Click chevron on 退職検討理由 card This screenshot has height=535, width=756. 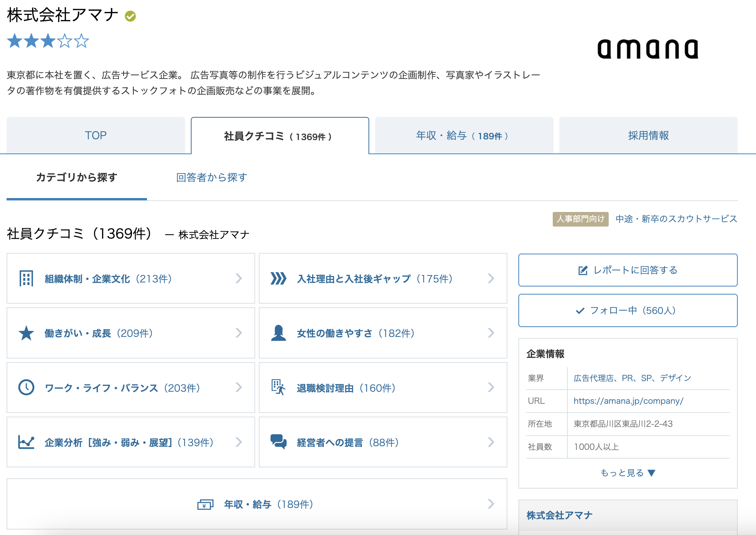point(491,387)
